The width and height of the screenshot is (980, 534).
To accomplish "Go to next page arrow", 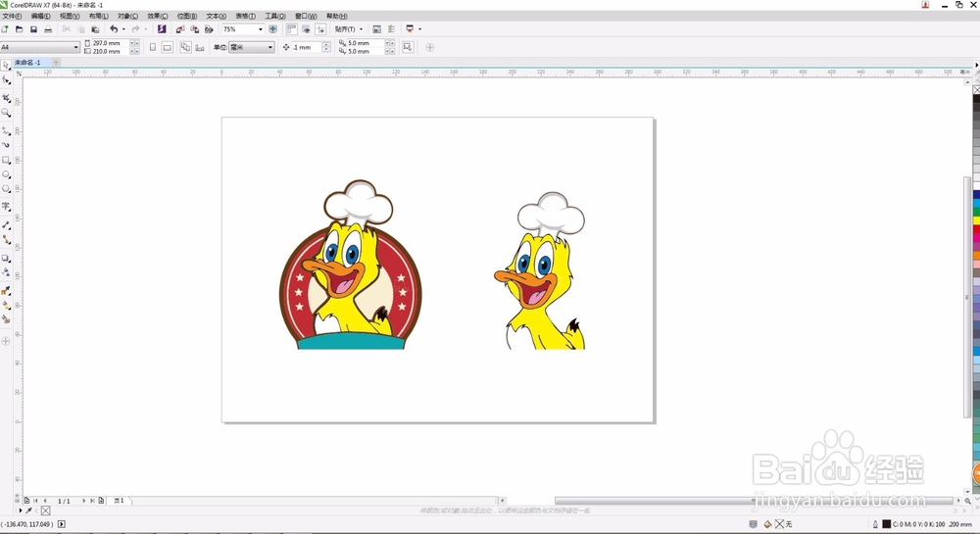I will coord(83,501).
